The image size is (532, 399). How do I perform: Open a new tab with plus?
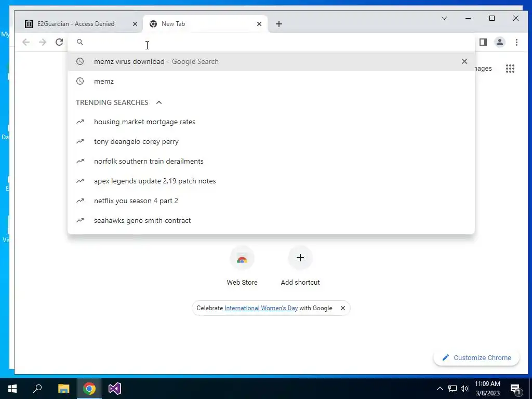pos(278,24)
